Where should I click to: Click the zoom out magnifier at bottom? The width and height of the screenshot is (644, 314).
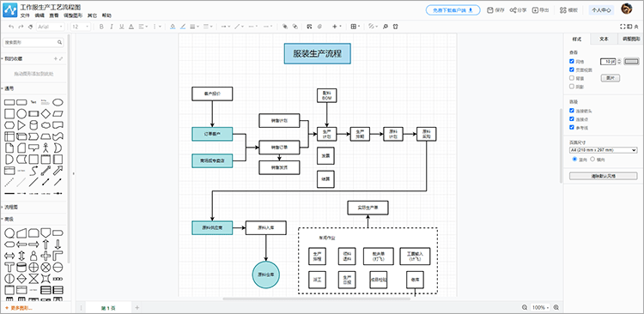tap(525, 307)
